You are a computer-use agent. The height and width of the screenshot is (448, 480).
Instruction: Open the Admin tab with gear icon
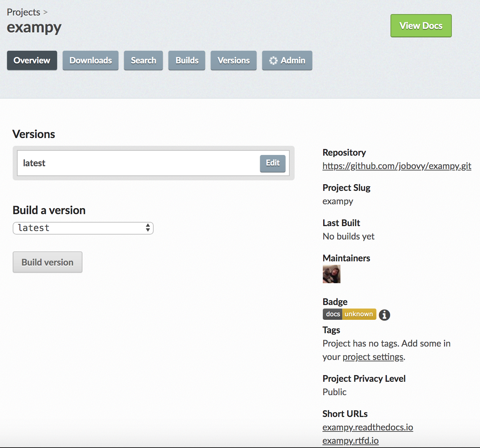pyautogui.click(x=287, y=60)
